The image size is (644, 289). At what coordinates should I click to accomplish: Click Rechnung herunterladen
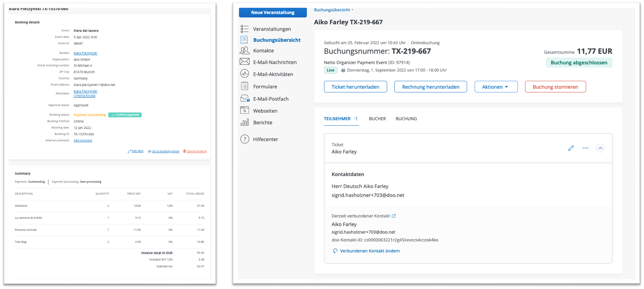point(430,87)
